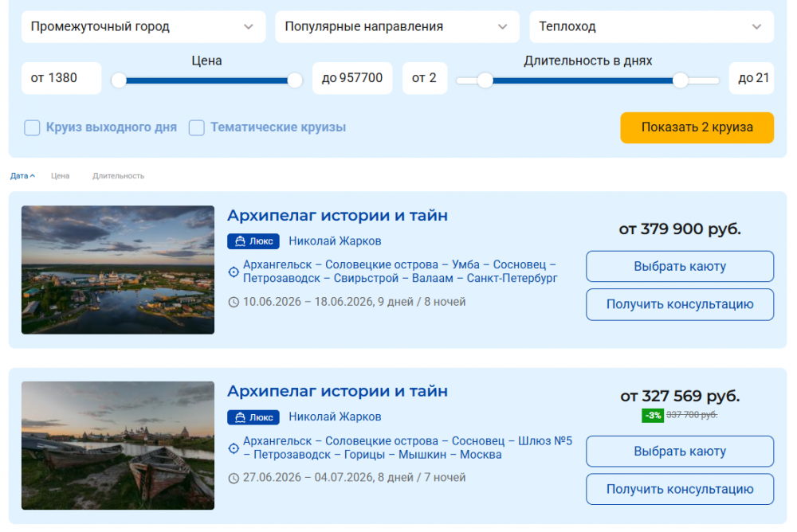Click route pin icon of second cruise
Screen dimensions: 797x532
(x=234, y=448)
